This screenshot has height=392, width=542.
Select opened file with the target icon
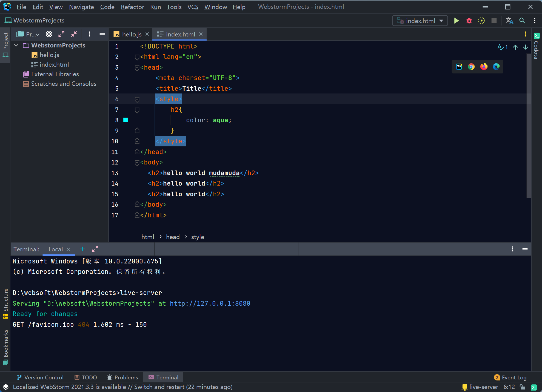49,34
